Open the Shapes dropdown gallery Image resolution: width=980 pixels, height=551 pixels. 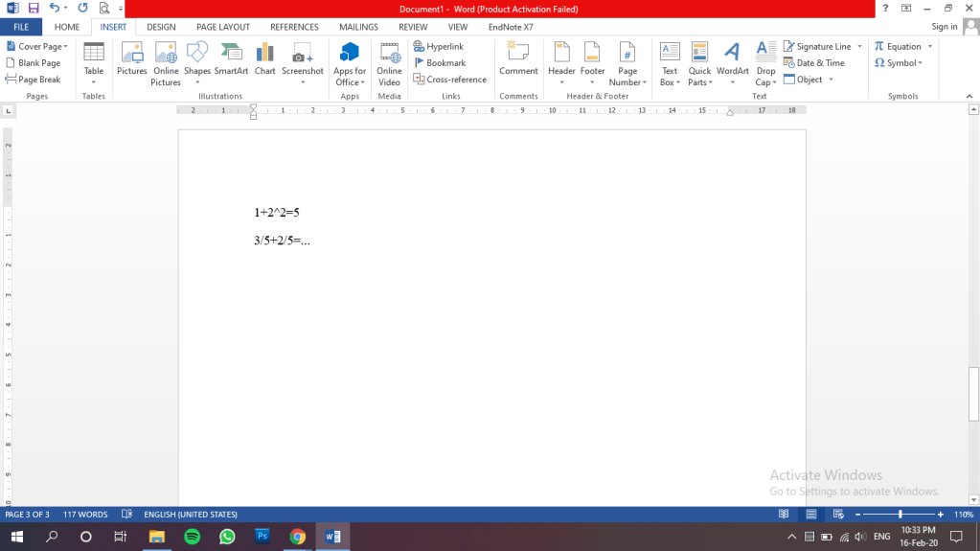click(197, 61)
